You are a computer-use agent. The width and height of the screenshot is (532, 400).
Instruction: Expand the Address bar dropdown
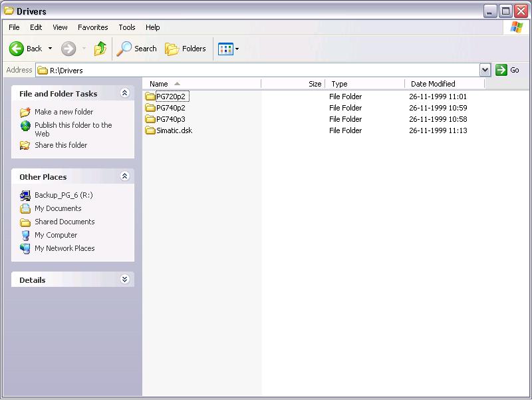pos(485,71)
